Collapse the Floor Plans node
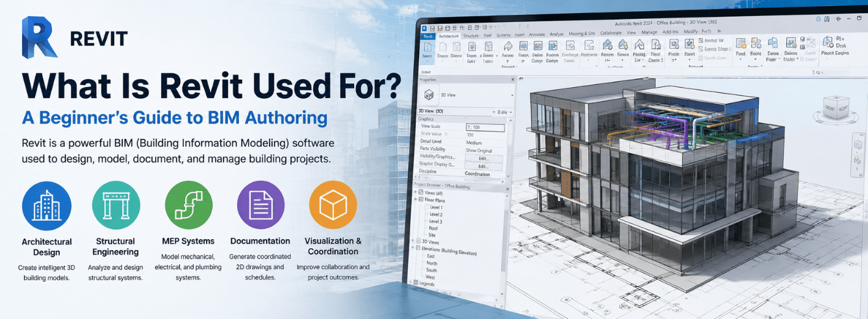Viewport: 868px width, 319px height. click(415, 200)
